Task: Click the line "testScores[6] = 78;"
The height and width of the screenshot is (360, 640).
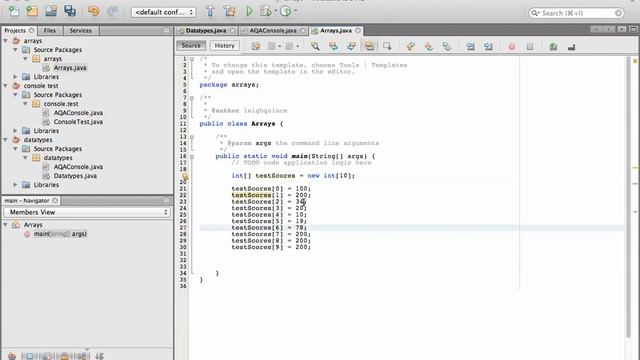Action: coord(269,228)
